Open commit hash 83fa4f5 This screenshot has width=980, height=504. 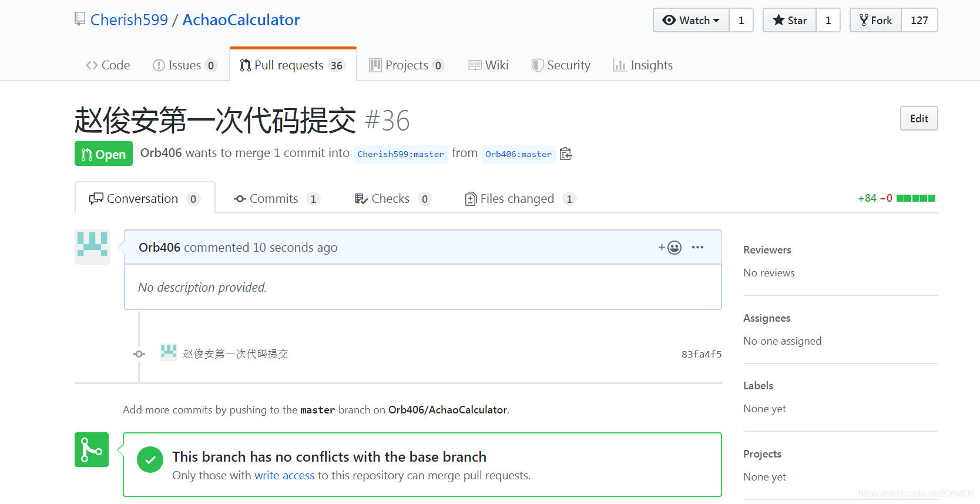click(x=702, y=354)
